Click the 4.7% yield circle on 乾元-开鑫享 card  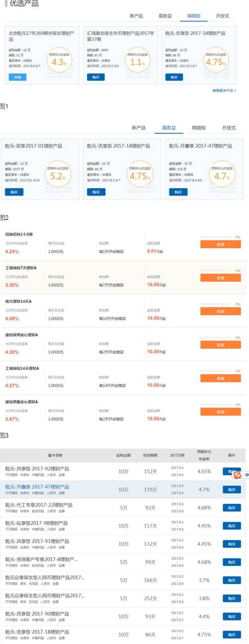click(222, 174)
